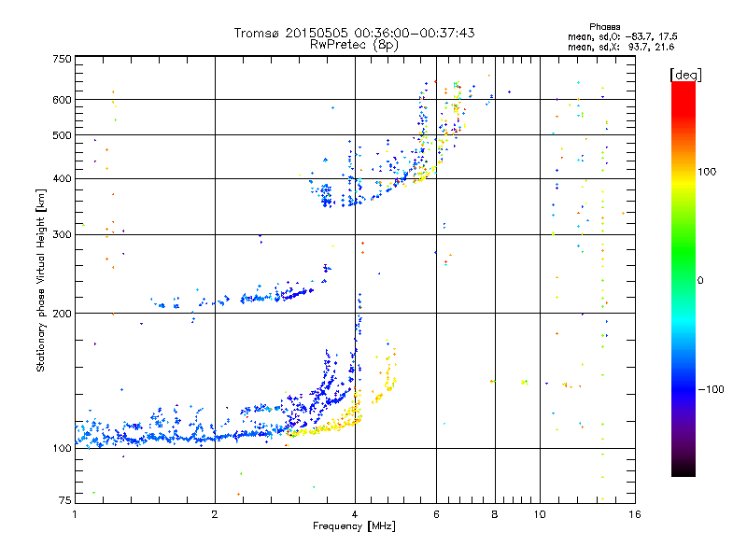747x560 pixels.
Task: Click the colorbar tick label '-100'
Action: (711, 389)
